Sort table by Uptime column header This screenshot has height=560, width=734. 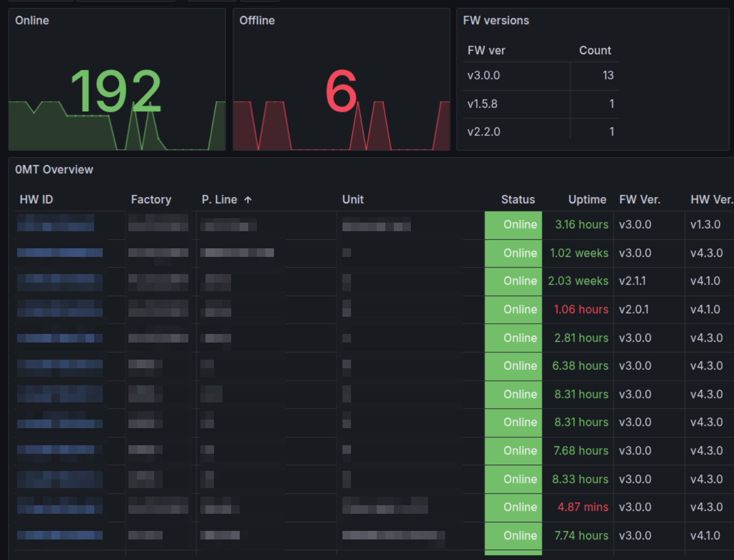point(587,199)
